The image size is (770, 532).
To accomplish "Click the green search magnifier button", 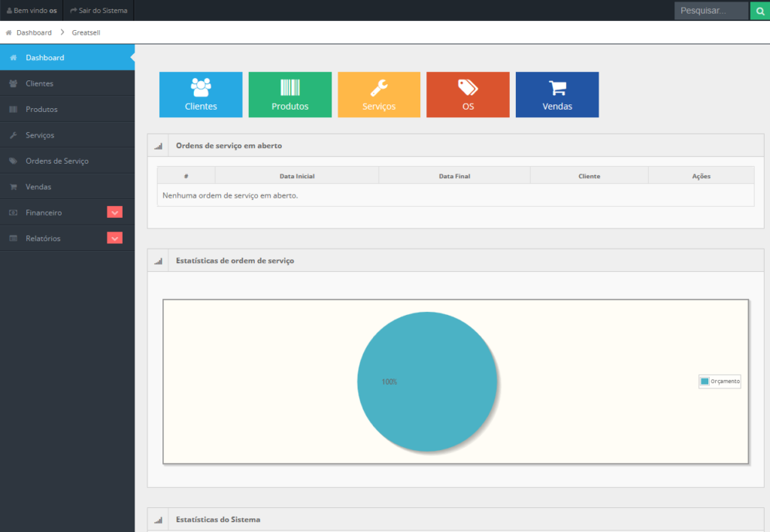I will click(759, 11).
